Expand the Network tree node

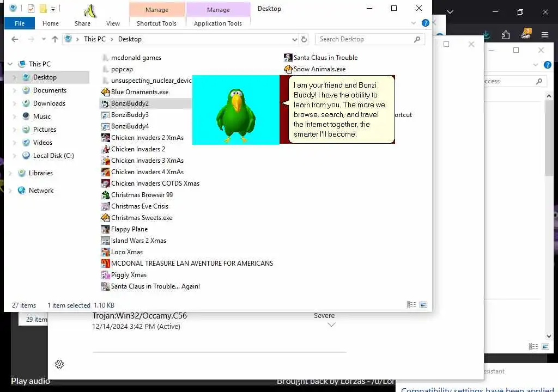[10, 191]
